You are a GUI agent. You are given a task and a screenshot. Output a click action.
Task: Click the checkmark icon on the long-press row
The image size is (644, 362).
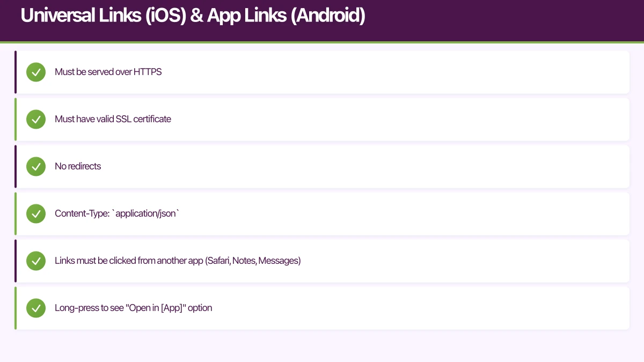click(x=36, y=308)
